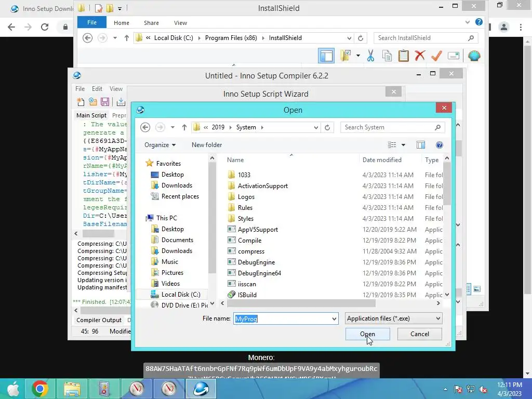Click the Start button on taskbar

[x=13, y=389]
